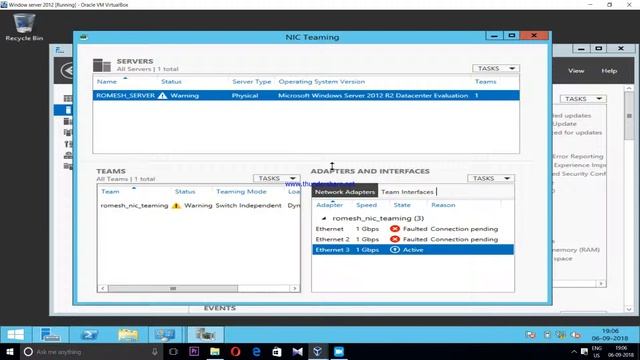
Task: Select the ROMESH_SERVER row
Action: coord(306,96)
